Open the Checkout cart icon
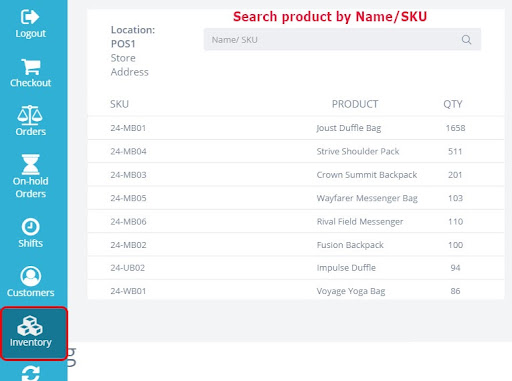 [31, 67]
